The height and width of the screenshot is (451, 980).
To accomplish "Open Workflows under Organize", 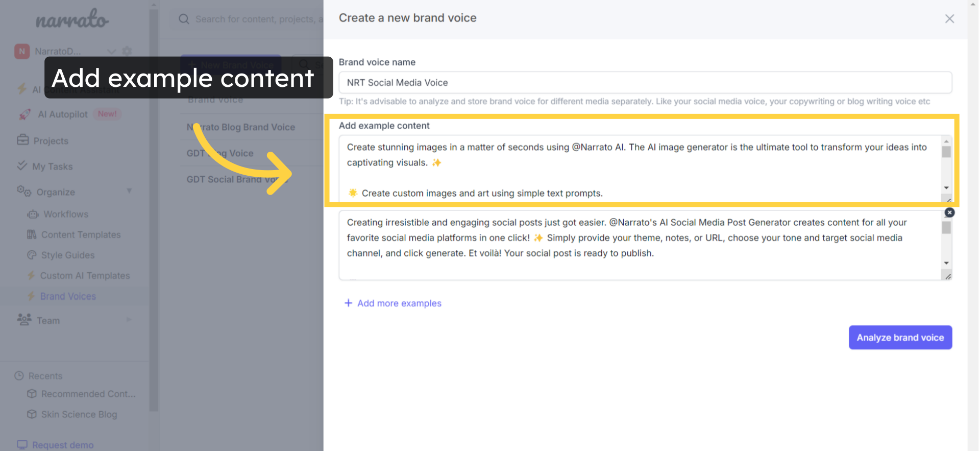I will [x=66, y=214].
